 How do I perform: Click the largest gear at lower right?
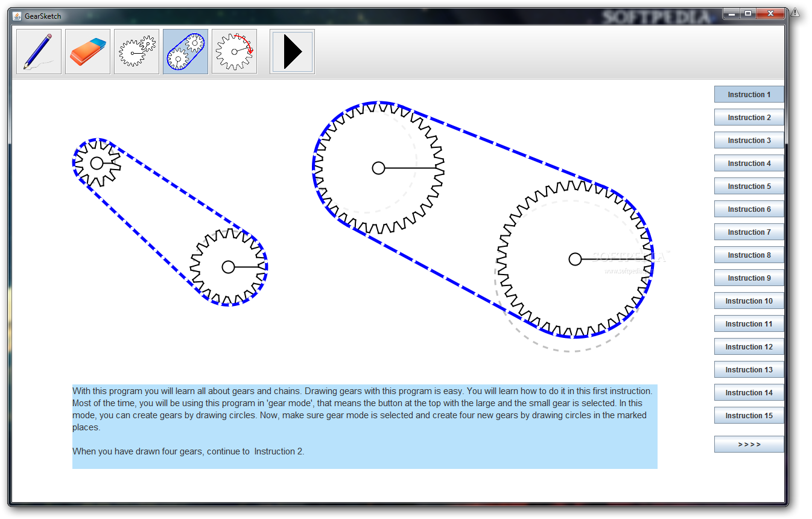tap(575, 259)
